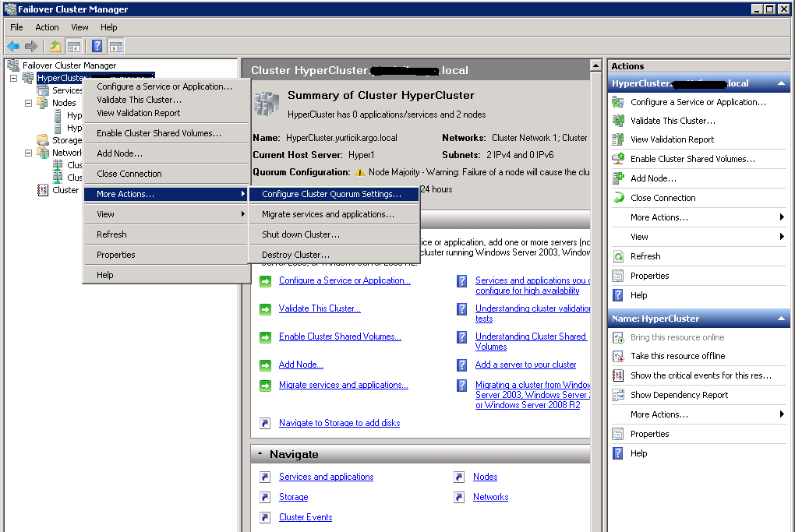Click the Show Dependency Report icon
The height and width of the screenshot is (532, 795).
point(618,395)
